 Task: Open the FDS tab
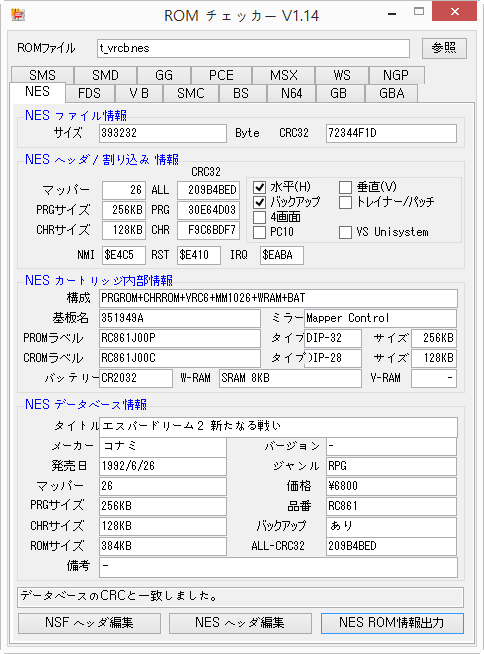pos(89,93)
